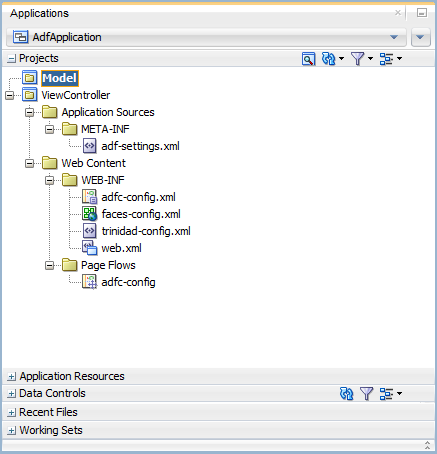Screen dimensions: 437x454
Task: Click the faces-config.xml file icon
Action: (x=90, y=214)
